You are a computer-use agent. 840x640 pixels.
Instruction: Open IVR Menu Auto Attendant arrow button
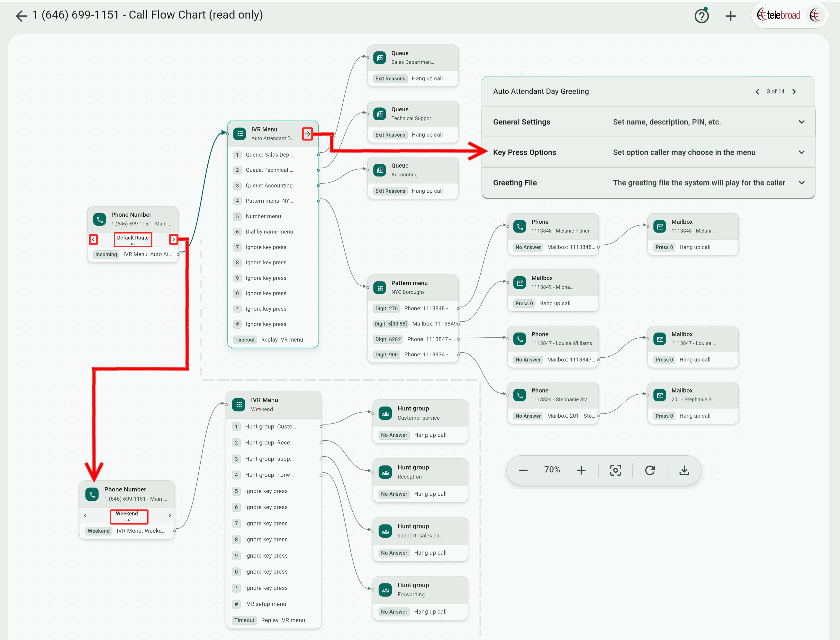307,134
